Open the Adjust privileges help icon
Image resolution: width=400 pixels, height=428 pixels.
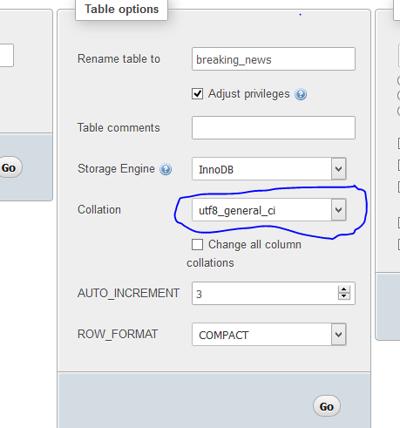pos(301,95)
